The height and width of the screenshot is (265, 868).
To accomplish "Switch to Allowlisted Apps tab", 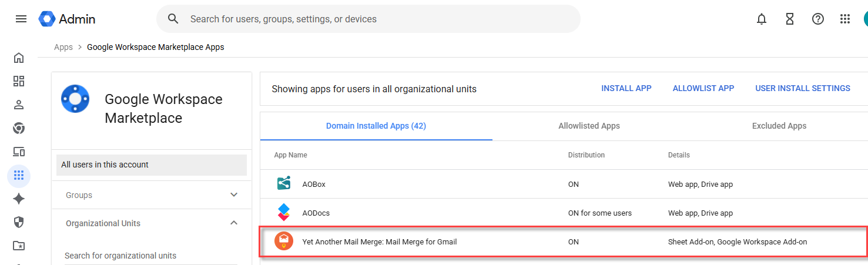I will [x=589, y=126].
